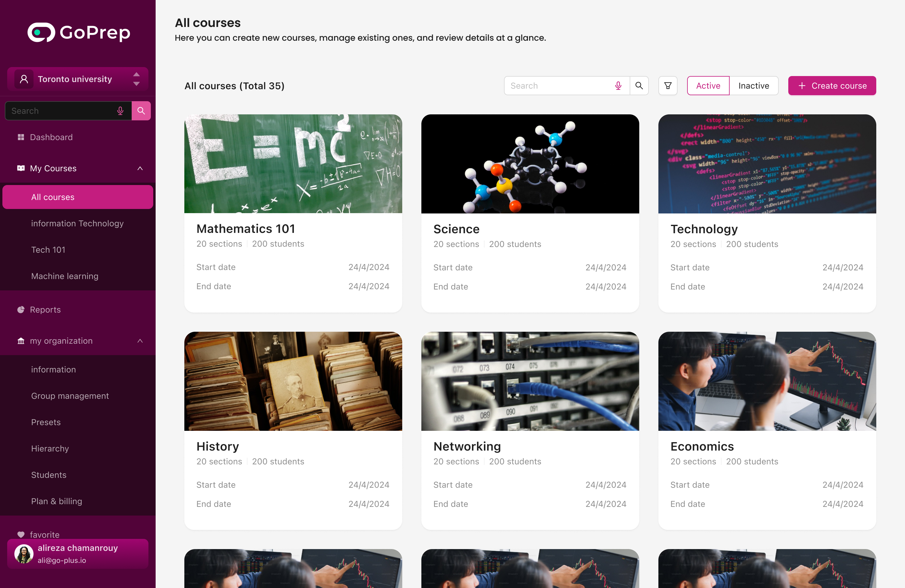Open Group management in the sidebar

(70, 396)
